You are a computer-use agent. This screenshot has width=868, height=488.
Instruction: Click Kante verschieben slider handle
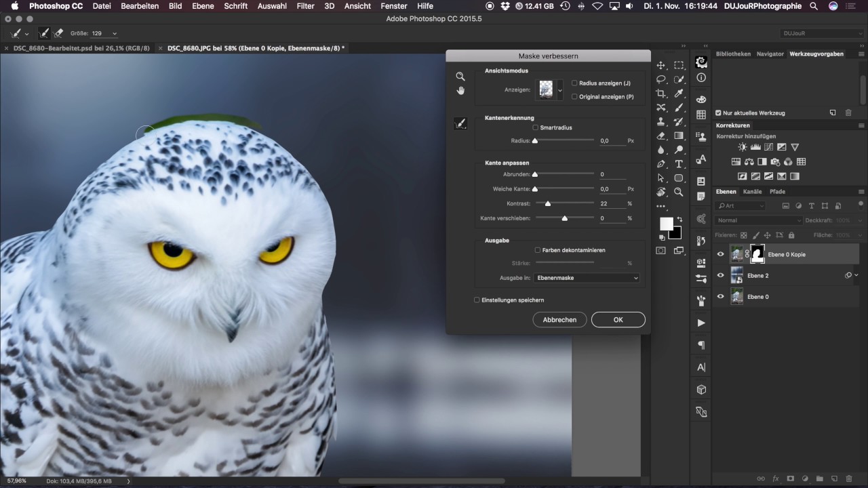click(564, 218)
